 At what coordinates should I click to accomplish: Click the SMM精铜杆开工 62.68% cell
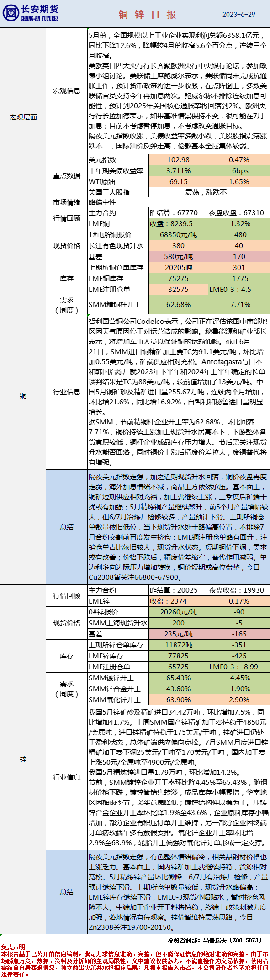tap(178, 304)
